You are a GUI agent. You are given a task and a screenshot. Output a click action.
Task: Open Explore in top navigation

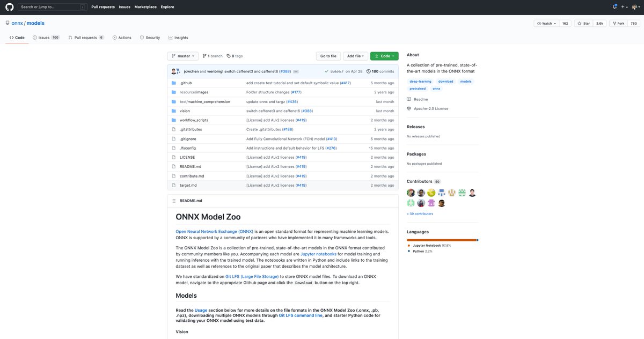pyautogui.click(x=167, y=7)
